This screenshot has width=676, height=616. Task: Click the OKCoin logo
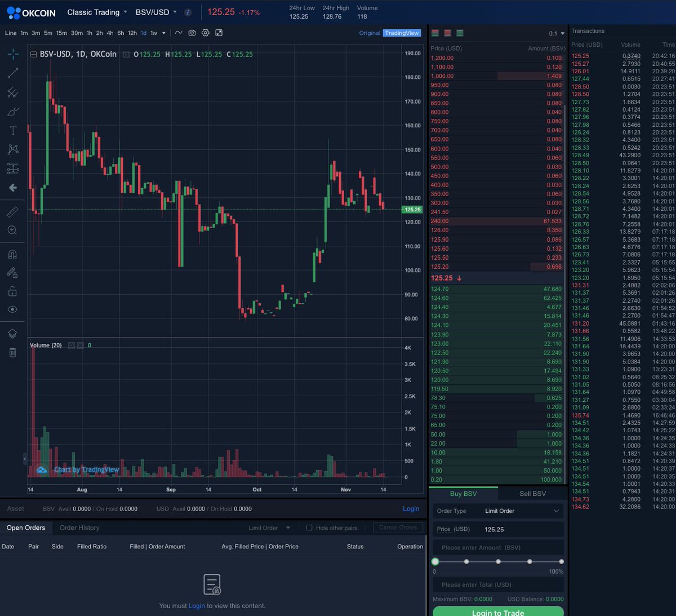[31, 12]
